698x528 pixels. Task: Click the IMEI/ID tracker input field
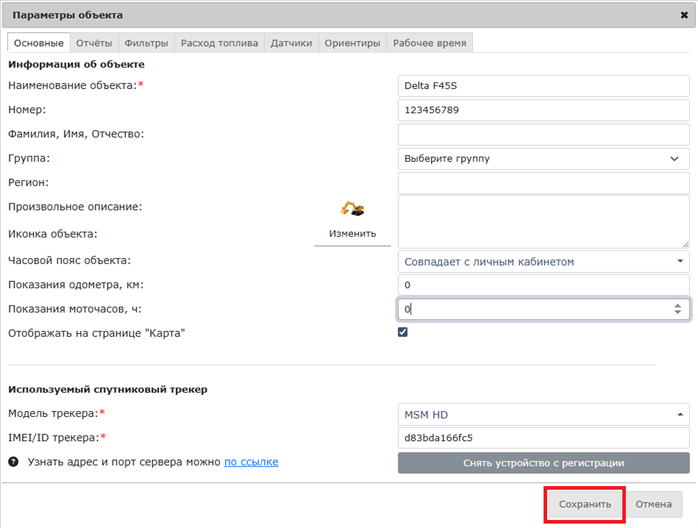[x=543, y=438]
